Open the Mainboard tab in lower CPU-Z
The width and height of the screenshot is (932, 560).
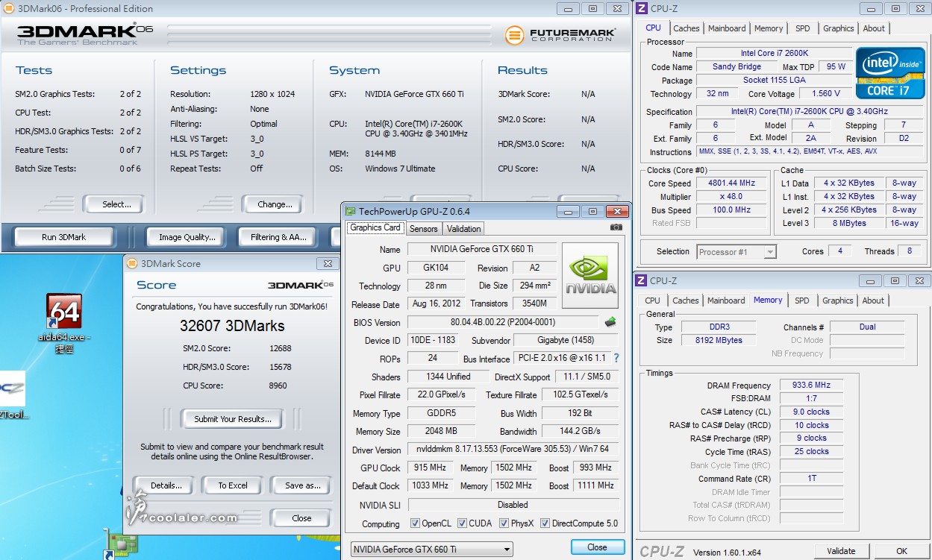(725, 301)
